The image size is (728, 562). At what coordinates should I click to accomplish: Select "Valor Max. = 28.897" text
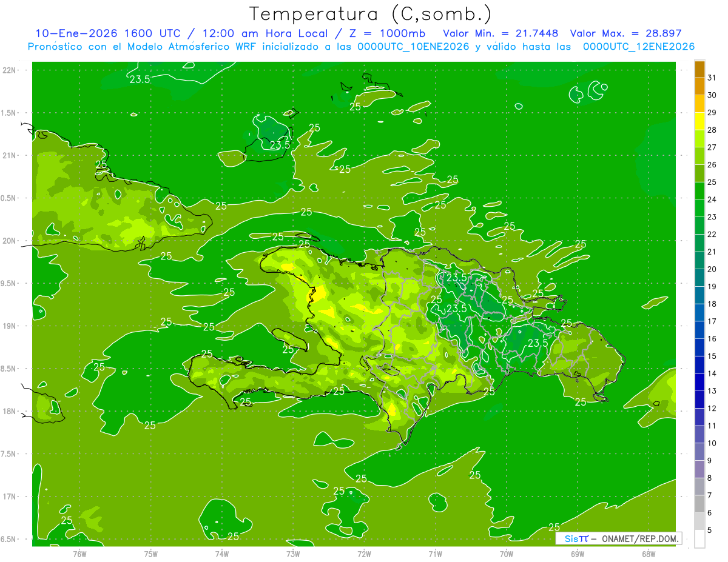[x=625, y=33]
